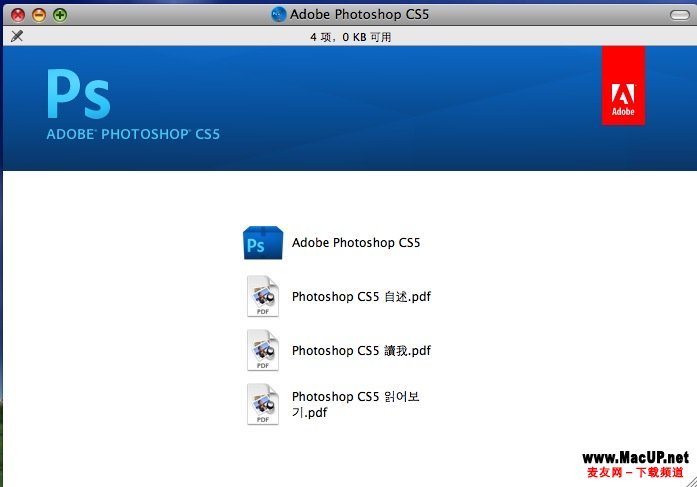Click the '4 项, 0 KB 可用' status text
This screenshot has height=487, width=697.
351,37
